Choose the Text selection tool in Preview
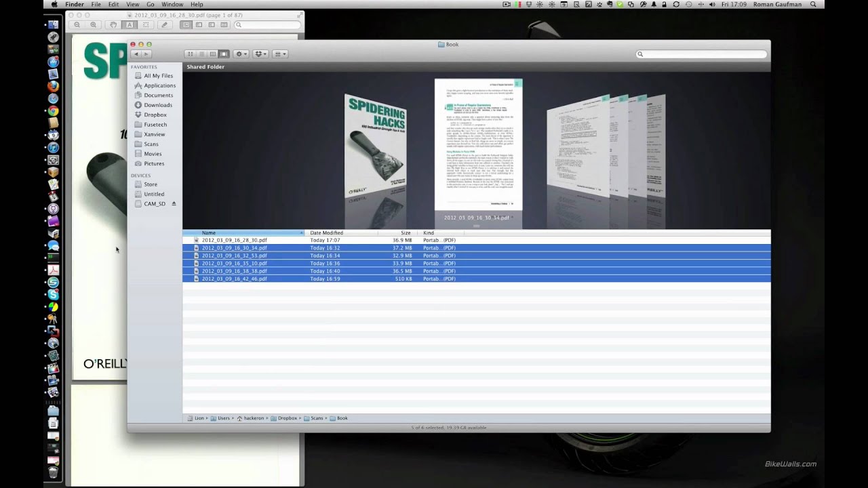The image size is (868, 488). (129, 25)
